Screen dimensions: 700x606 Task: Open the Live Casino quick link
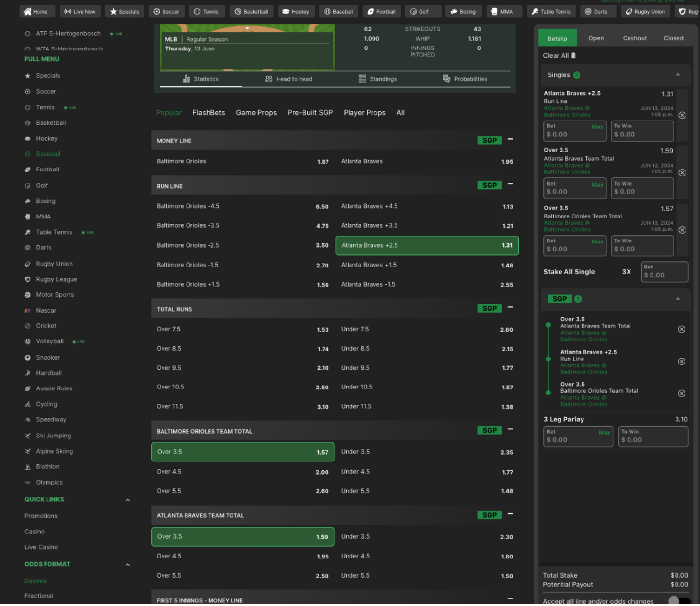click(41, 548)
